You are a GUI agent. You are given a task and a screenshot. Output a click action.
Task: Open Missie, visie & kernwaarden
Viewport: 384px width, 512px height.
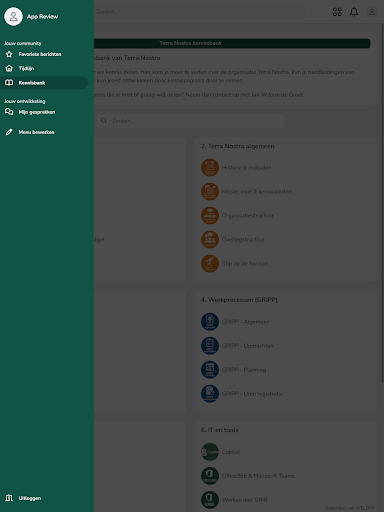(x=256, y=192)
